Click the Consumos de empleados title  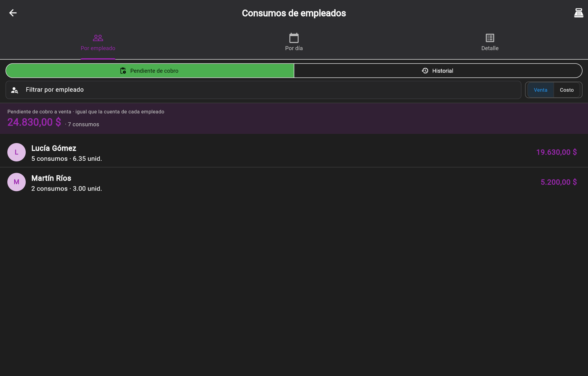click(294, 13)
